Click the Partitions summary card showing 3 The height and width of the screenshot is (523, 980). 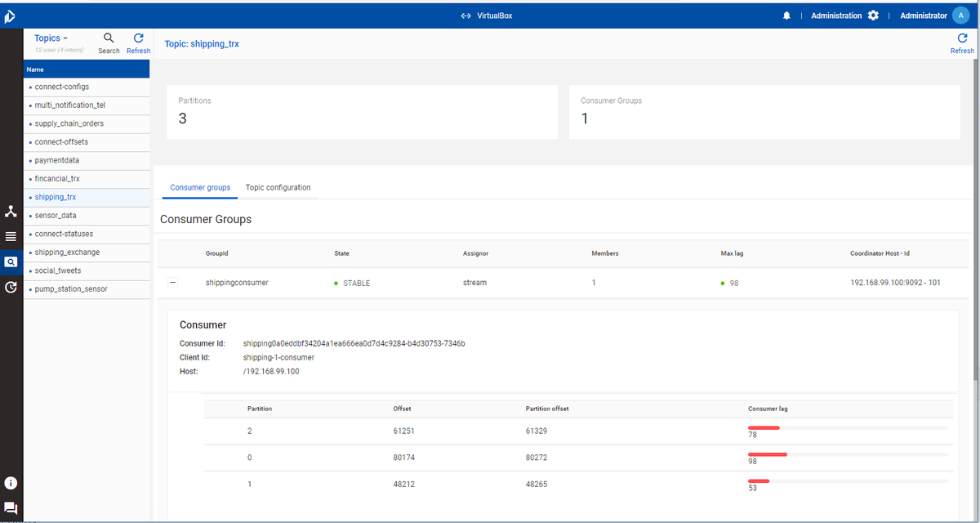pyautogui.click(x=362, y=112)
